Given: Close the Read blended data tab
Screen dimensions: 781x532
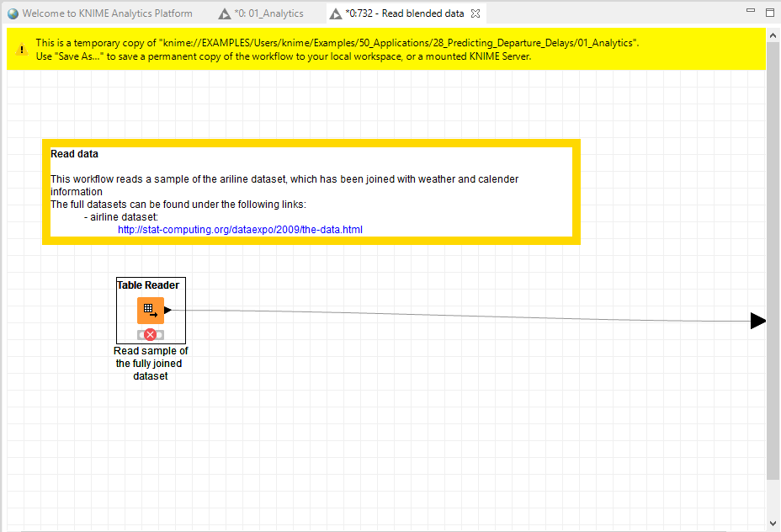Looking at the screenshot, I should [x=476, y=13].
